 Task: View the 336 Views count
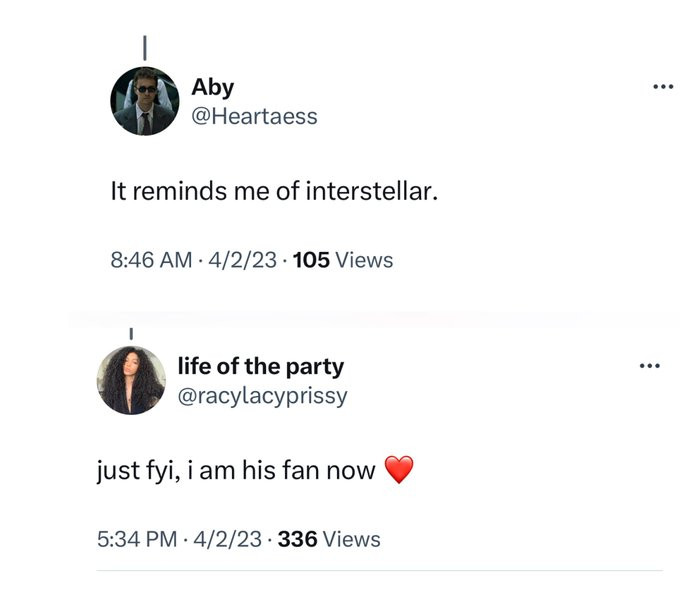click(329, 539)
